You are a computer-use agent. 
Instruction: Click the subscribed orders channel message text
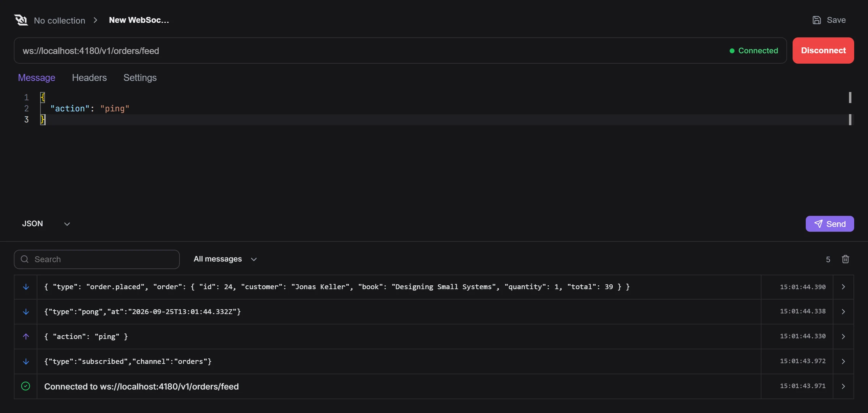click(128, 361)
